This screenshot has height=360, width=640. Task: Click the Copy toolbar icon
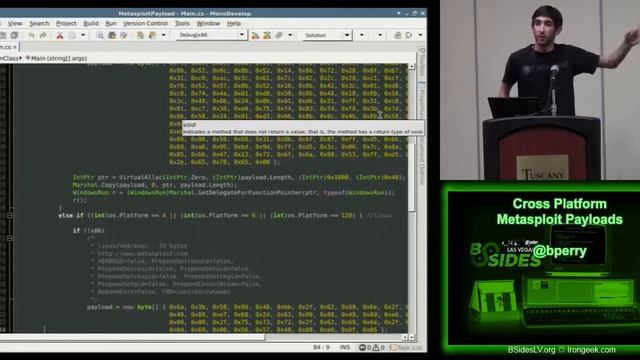click(x=72, y=36)
